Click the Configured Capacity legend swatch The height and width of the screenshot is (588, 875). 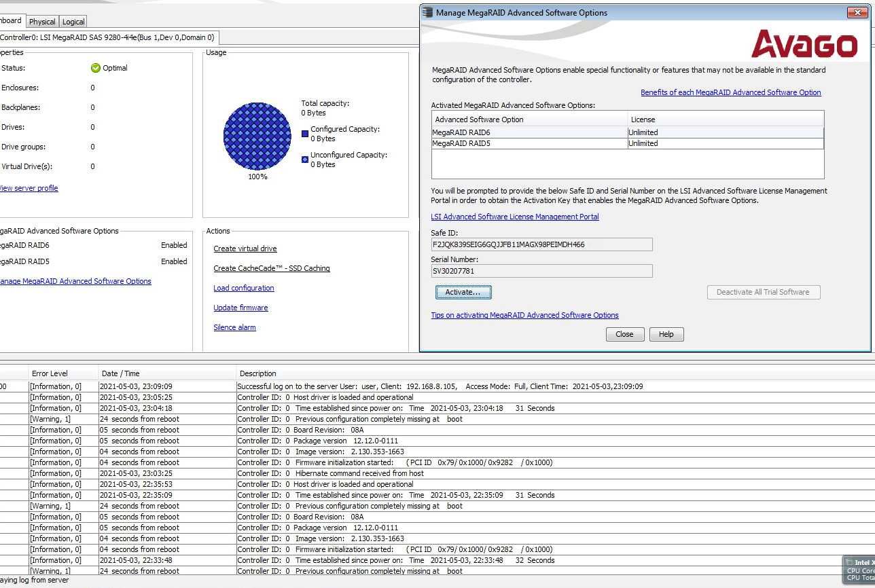coord(305,134)
